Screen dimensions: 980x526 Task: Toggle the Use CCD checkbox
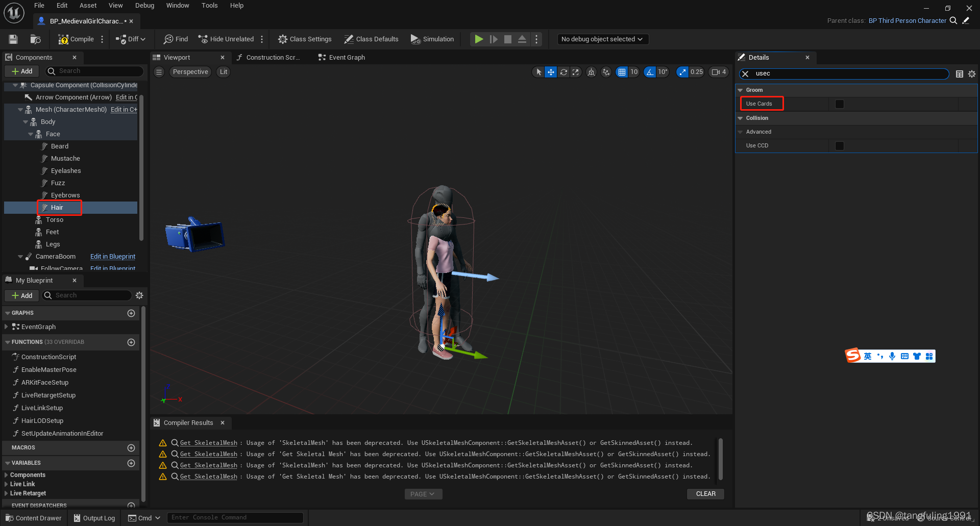839,146
